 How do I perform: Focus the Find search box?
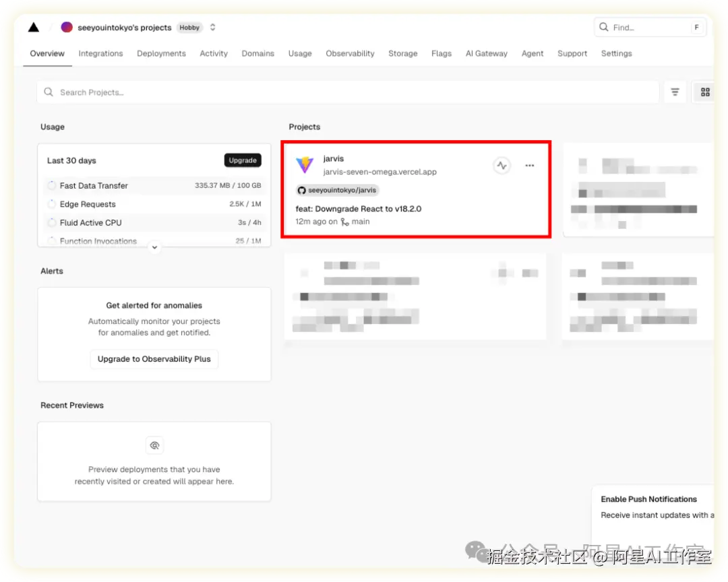650,28
